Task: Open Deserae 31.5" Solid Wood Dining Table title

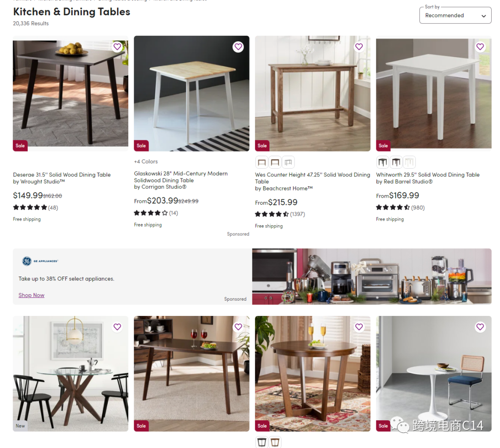Action: click(x=62, y=175)
